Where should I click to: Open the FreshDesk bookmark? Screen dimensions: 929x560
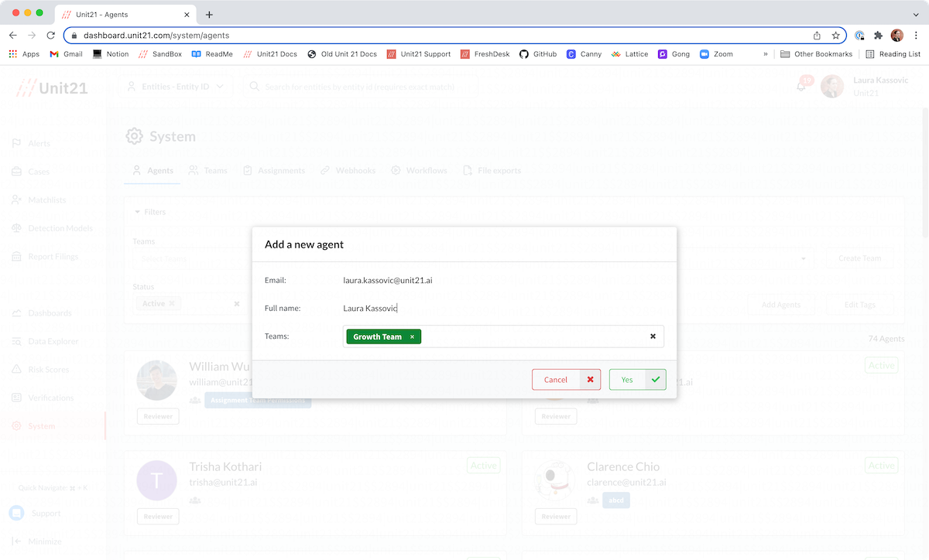coord(485,54)
